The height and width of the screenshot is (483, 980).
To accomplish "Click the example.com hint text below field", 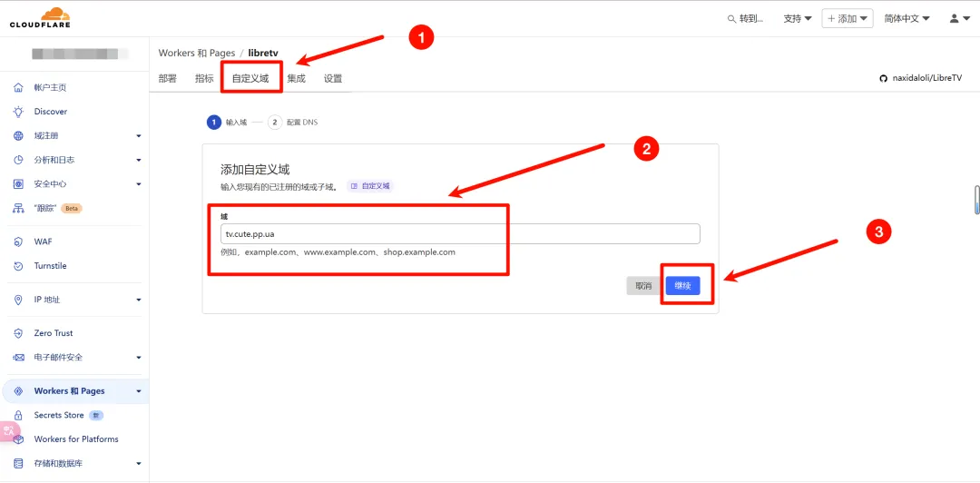I will pyautogui.click(x=338, y=252).
